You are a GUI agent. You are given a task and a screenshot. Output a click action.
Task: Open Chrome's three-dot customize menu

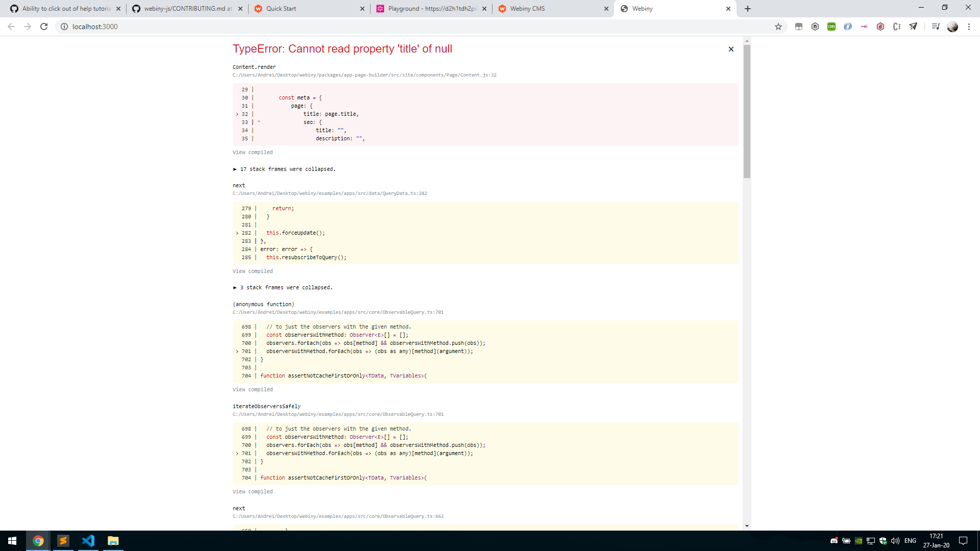(x=969, y=27)
